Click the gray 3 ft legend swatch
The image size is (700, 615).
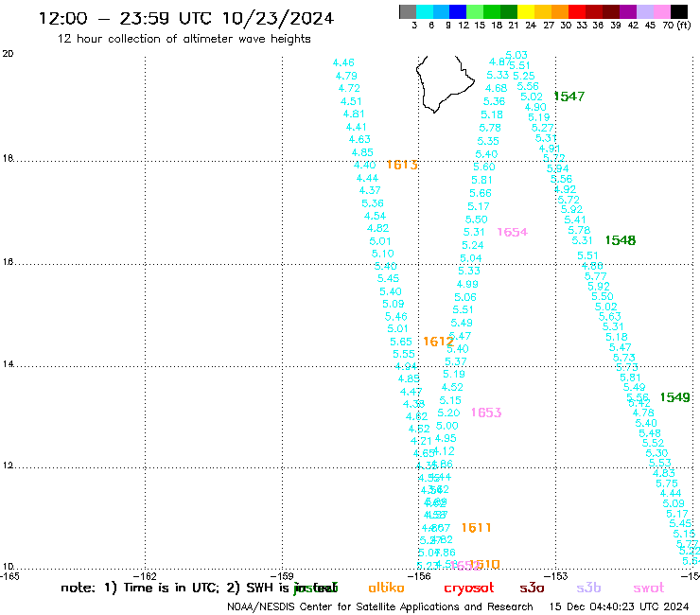(x=408, y=11)
